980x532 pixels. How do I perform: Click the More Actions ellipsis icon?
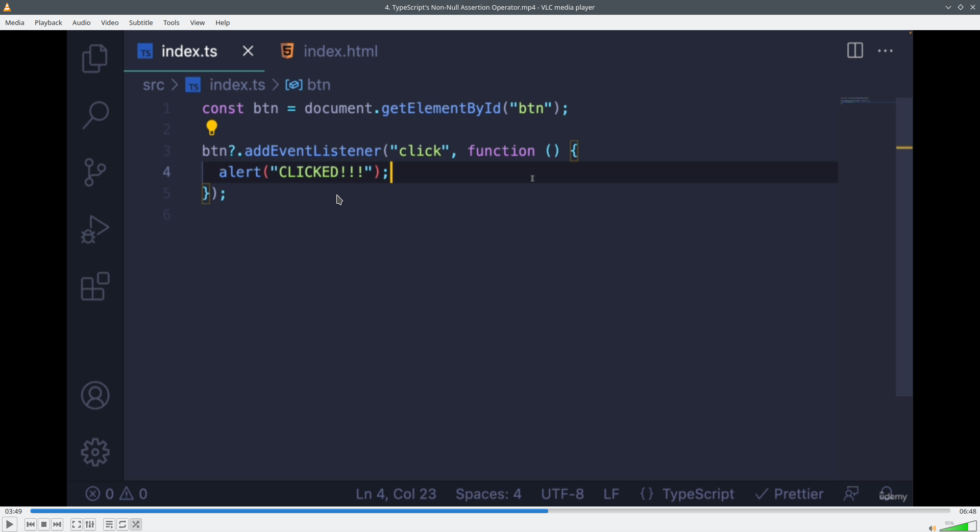pyautogui.click(x=886, y=51)
